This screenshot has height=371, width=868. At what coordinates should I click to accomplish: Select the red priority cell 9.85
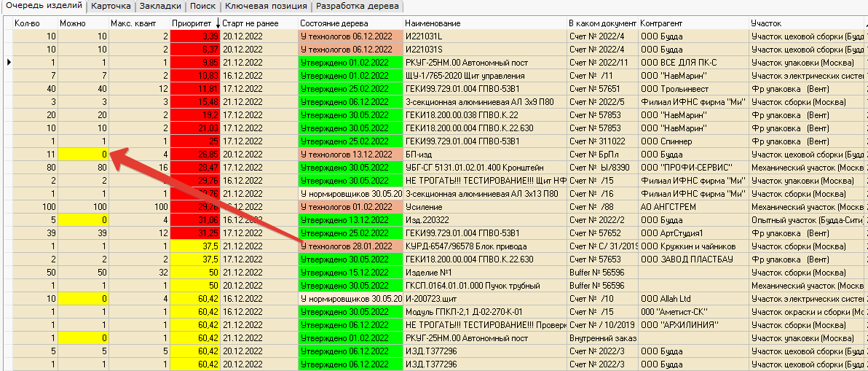pos(194,63)
